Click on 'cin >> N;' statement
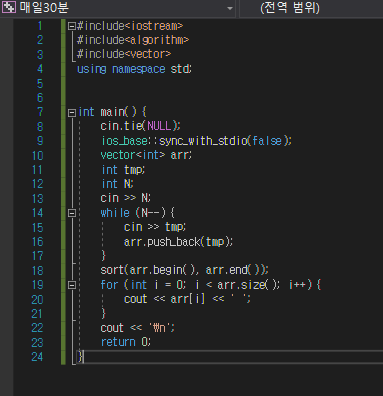The height and width of the screenshot is (396, 383). pos(126,198)
